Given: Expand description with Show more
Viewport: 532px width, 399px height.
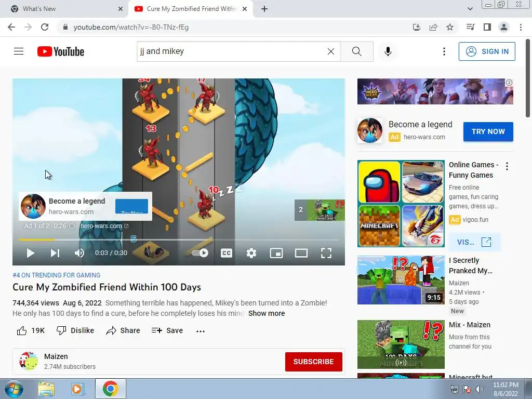Looking at the screenshot, I should click(x=267, y=313).
